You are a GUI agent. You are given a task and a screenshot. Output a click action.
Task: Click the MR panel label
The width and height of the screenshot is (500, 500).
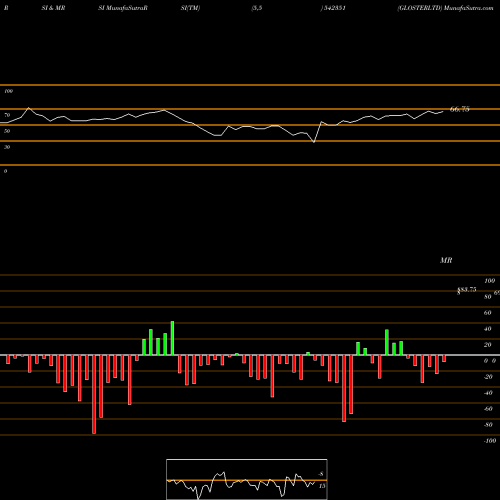tap(446, 260)
